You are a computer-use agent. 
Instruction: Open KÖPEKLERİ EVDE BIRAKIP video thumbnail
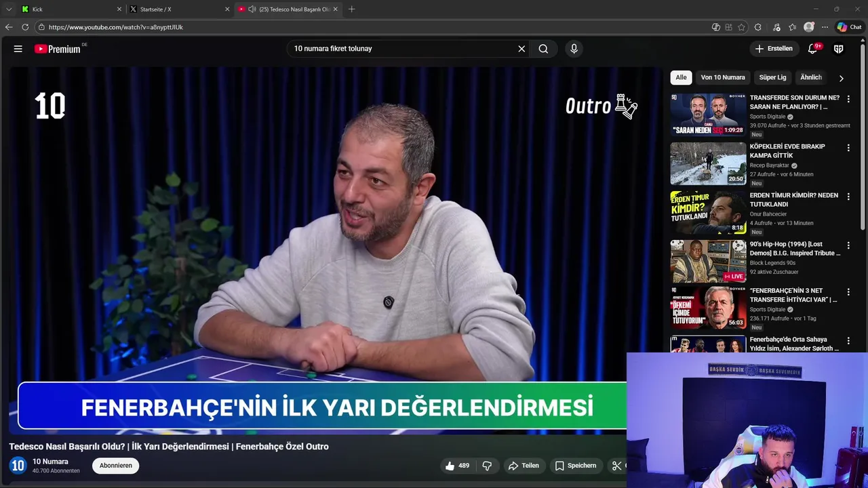point(708,163)
